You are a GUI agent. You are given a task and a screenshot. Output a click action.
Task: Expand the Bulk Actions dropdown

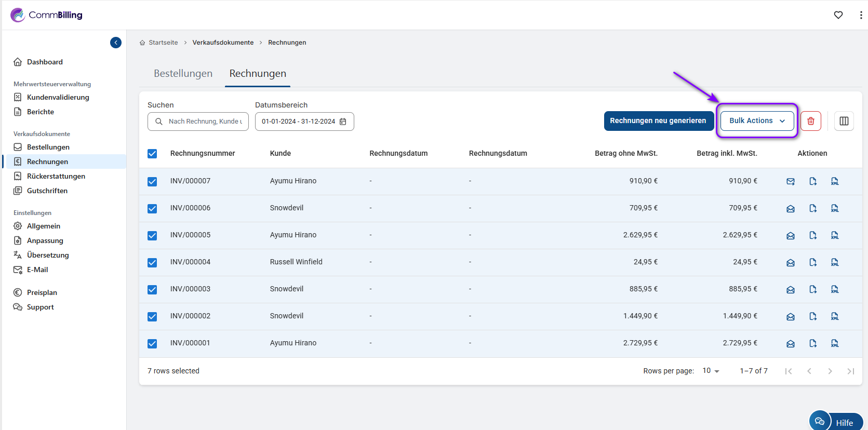(x=757, y=121)
